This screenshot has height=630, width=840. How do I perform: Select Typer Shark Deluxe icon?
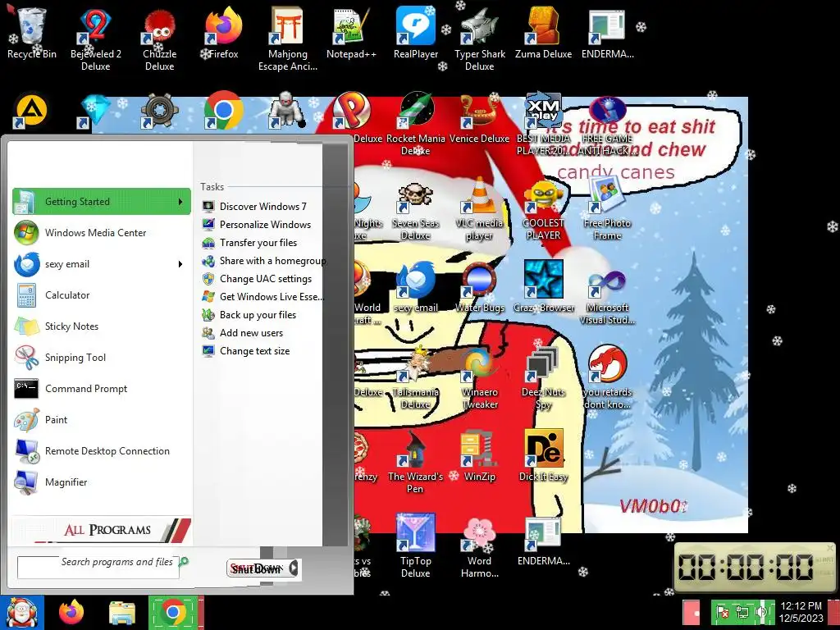479,39
